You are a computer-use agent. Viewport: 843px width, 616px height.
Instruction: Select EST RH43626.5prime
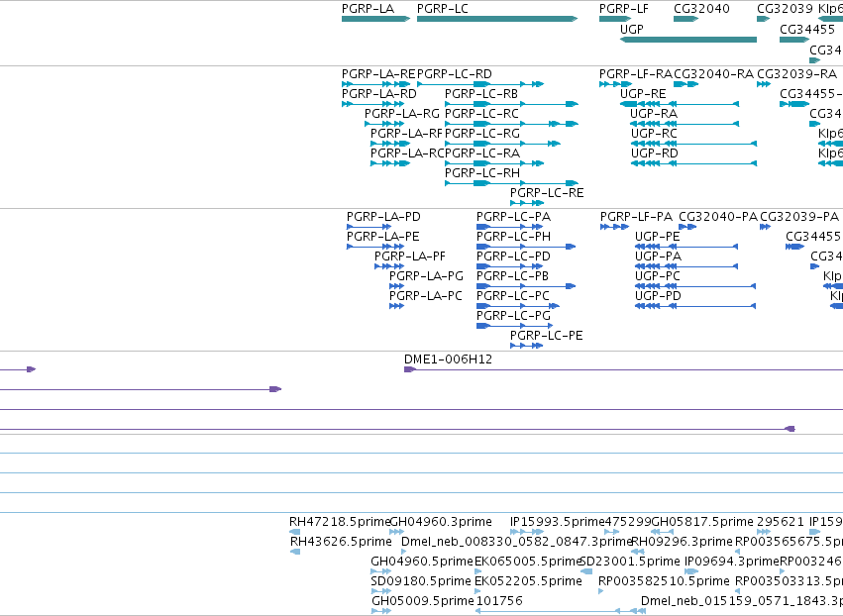[x=295, y=552]
